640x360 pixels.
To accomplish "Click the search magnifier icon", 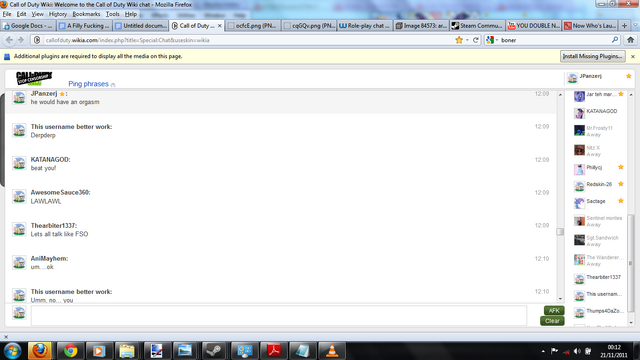I will (x=615, y=40).
